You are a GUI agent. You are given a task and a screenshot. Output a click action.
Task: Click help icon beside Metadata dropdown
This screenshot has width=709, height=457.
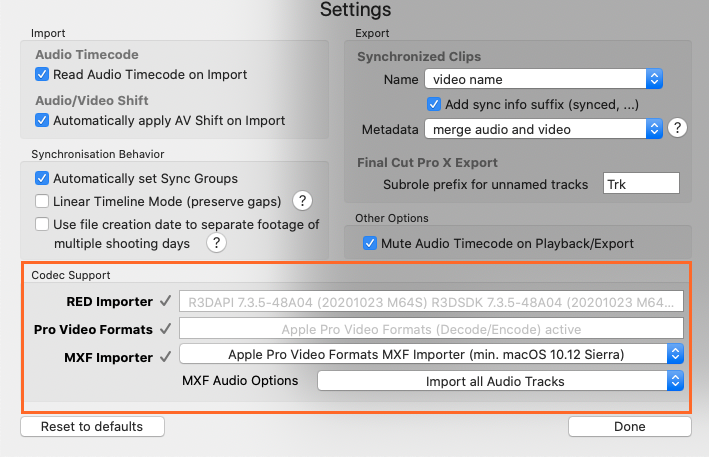click(x=678, y=128)
